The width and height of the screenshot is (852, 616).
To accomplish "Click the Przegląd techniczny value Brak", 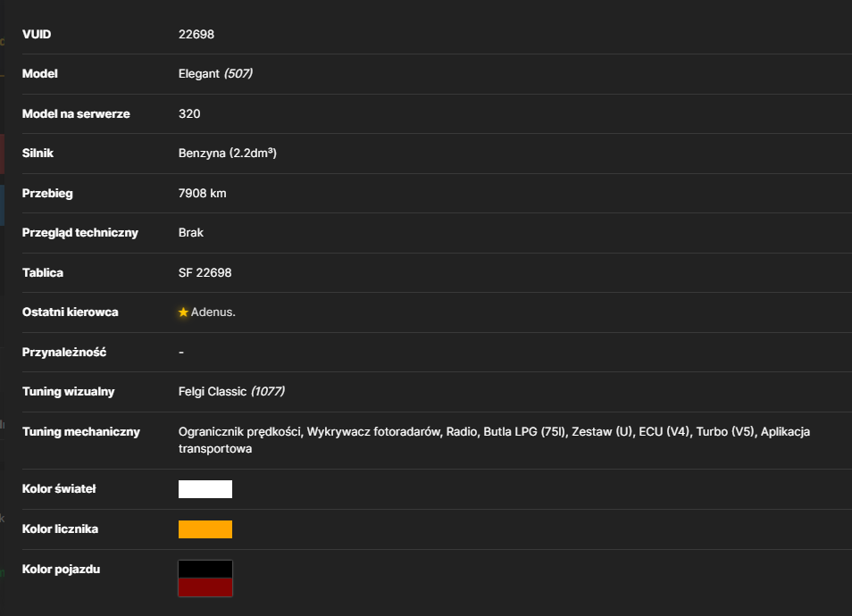I will [x=191, y=232].
